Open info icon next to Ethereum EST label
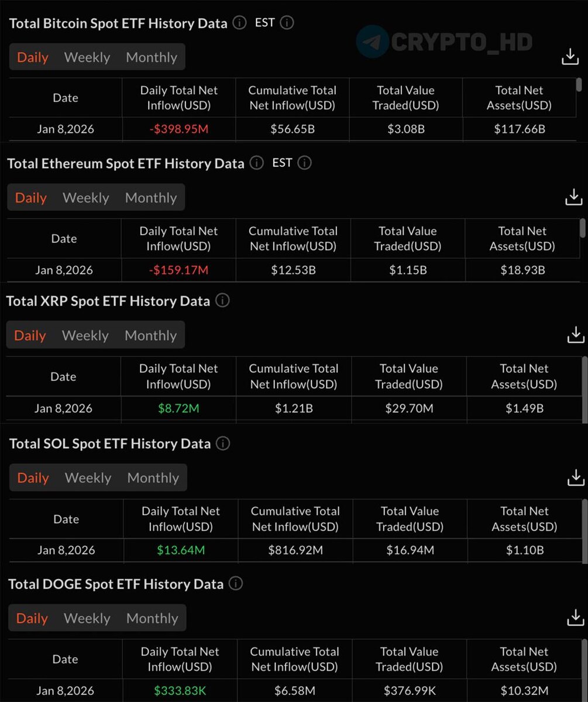 [304, 163]
